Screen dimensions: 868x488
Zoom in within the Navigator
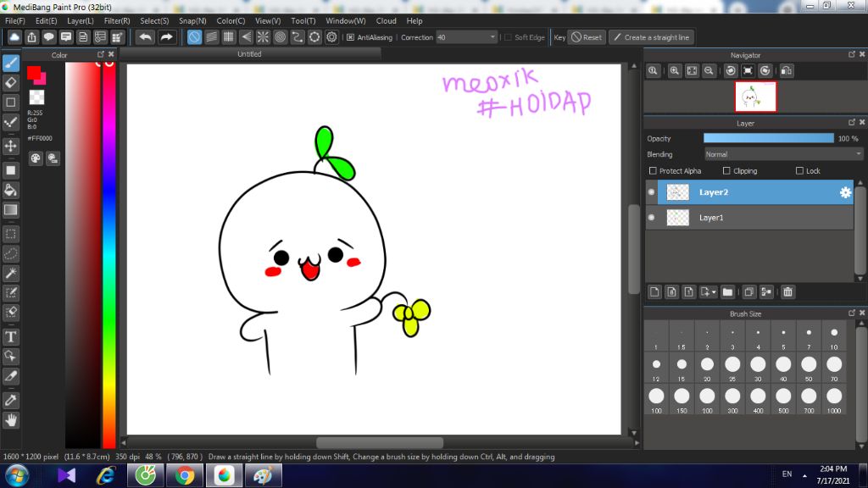pos(674,71)
